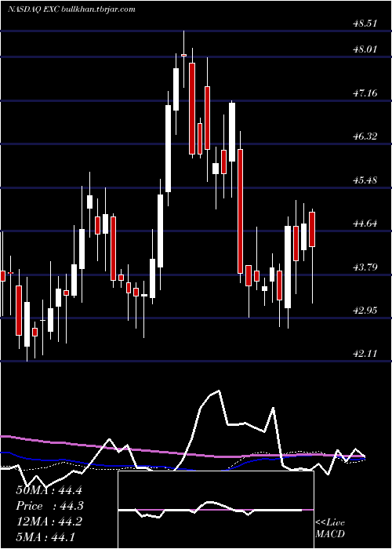
Task: Click the 42.11 price axis label
Action: tap(365, 354)
